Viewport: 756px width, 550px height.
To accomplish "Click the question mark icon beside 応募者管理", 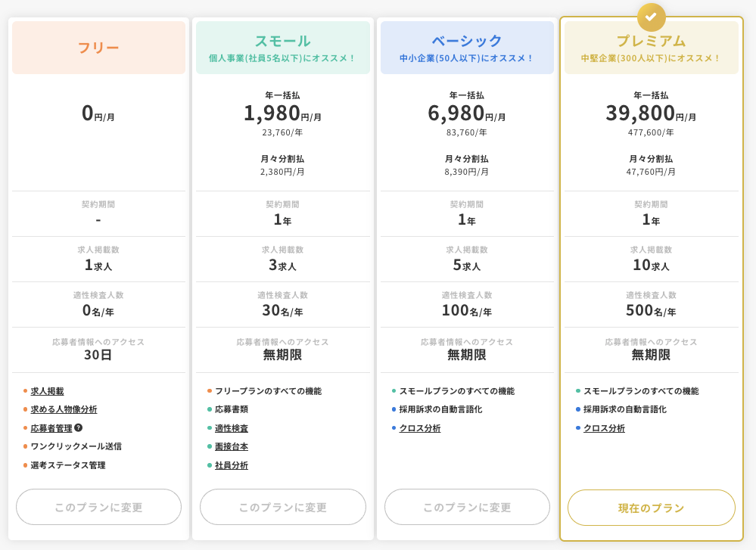I will [78, 427].
